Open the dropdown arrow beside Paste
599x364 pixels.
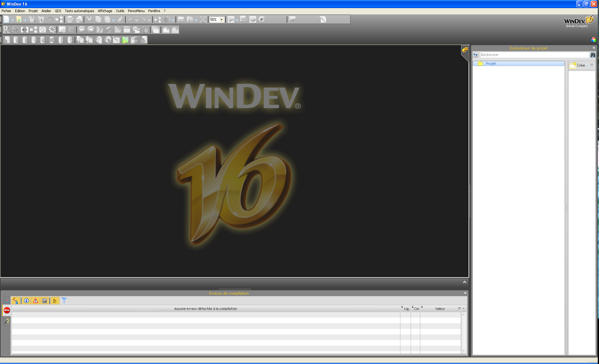tap(113, 20)
